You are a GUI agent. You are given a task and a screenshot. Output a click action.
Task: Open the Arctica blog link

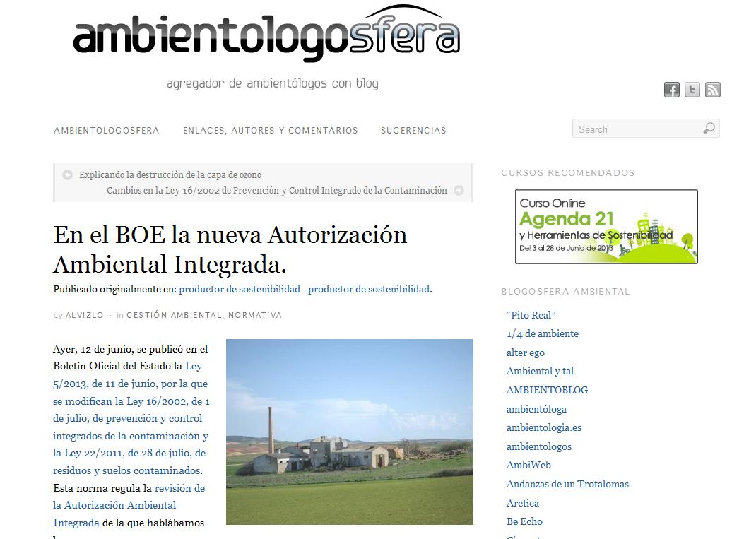(x=523, y=503)
